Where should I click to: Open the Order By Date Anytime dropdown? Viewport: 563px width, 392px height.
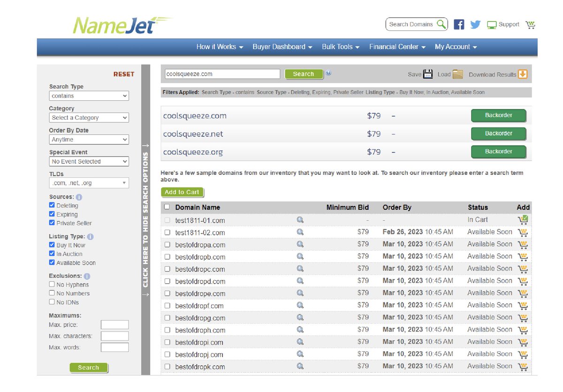coord(89,140)
